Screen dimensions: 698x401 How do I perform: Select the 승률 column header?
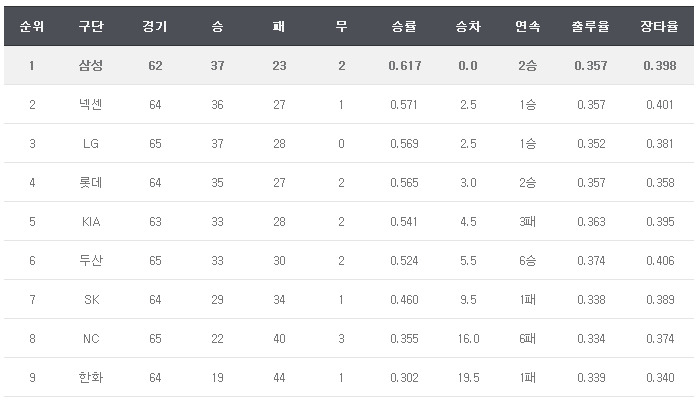pyautogui.click(x=405, y=27)
